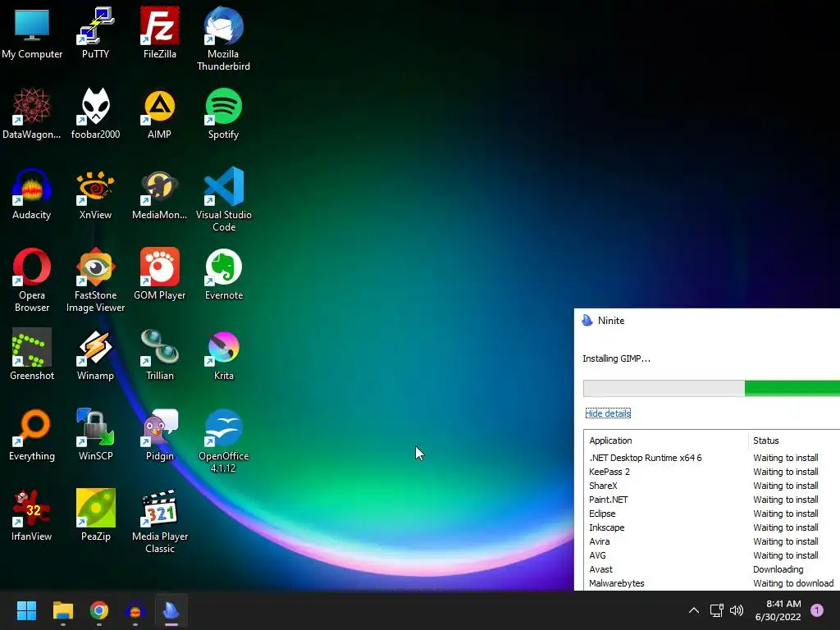Select the FastStone Image Viewer shortcut
The width and height of the screenshot is (840, 630).
(x=95, y=280)
